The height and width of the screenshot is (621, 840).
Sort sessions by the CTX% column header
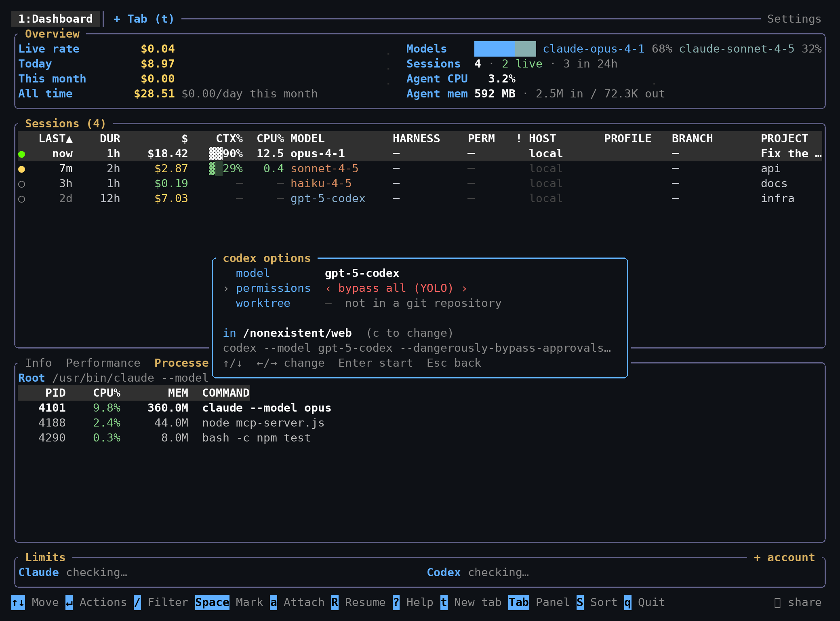click(229, 139)
